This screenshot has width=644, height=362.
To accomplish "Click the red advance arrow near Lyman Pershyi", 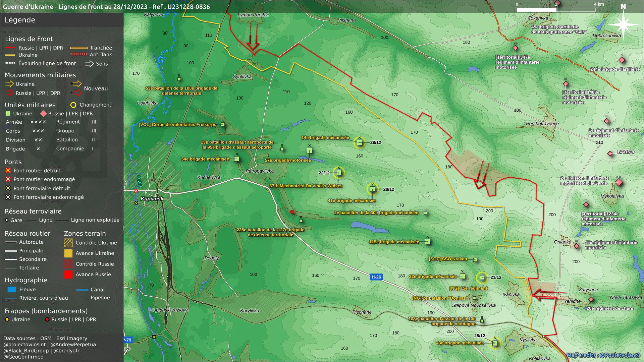I will 253,38.
